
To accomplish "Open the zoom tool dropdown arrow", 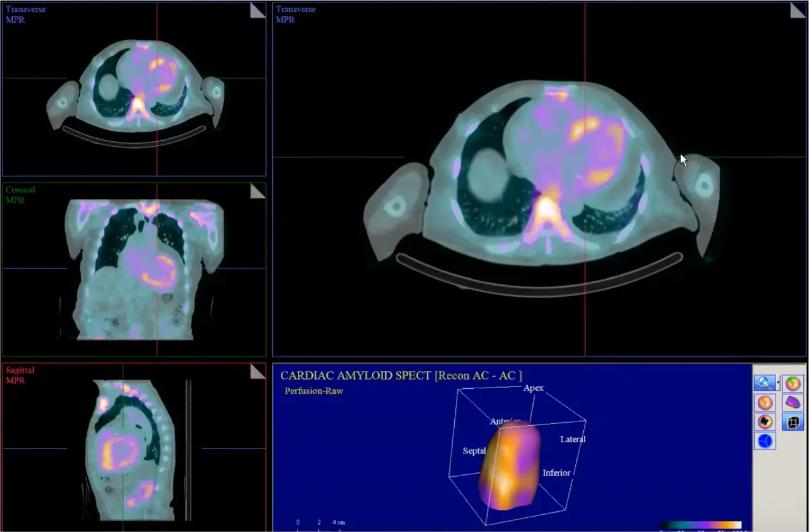I will click(778, 383).
